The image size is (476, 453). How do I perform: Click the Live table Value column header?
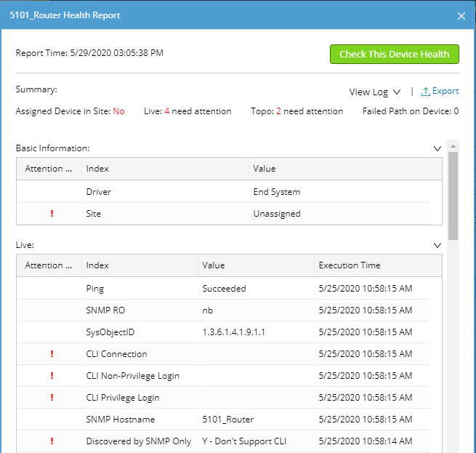(x=257, y=265)
